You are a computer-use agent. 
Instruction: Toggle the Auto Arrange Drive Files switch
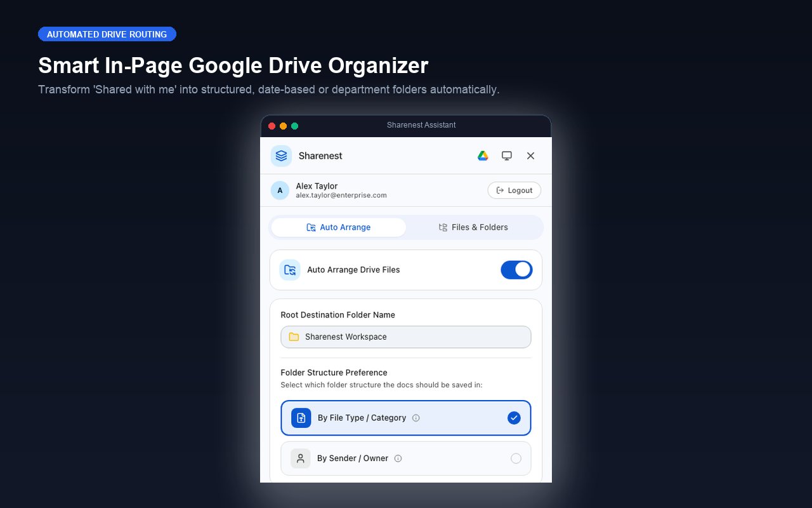coord(516,270)
